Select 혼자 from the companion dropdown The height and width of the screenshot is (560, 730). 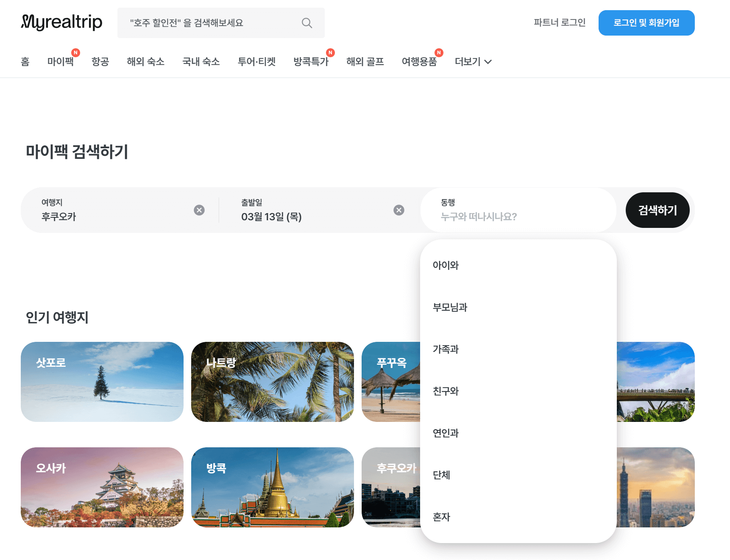point(441,517)
